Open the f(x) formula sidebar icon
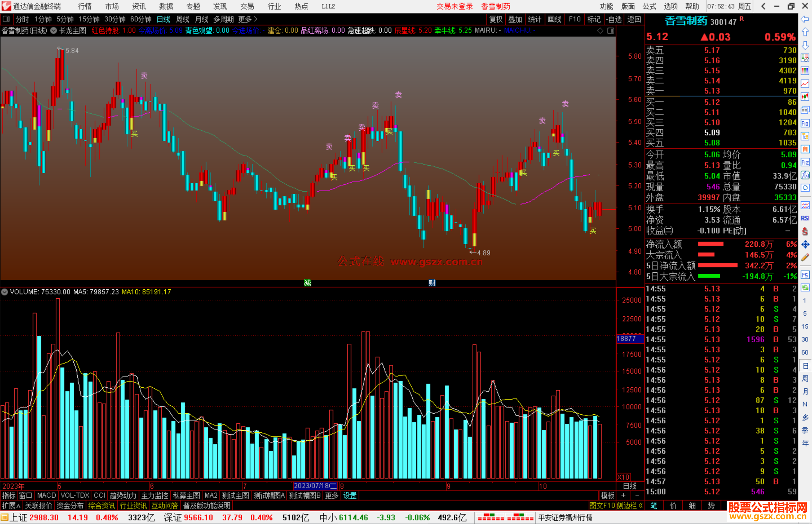Screen dimensions: 812x524 [805, 175]
